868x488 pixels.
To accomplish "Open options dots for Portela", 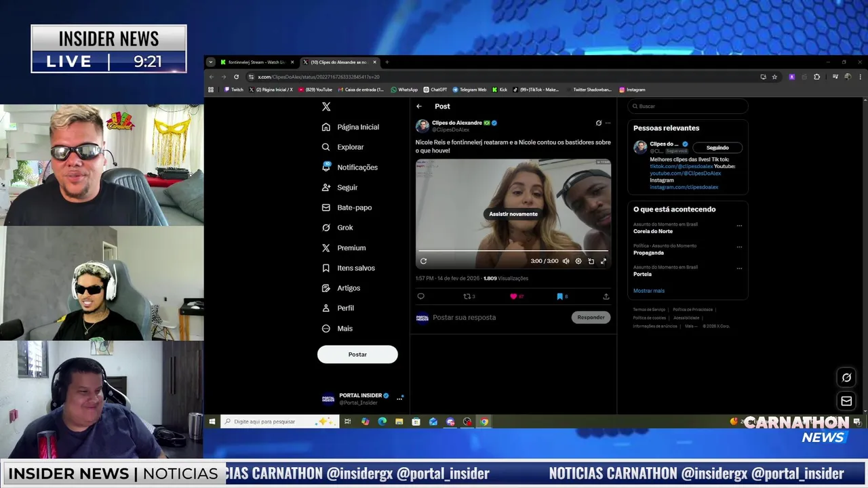I will click(x=739, y=268).
